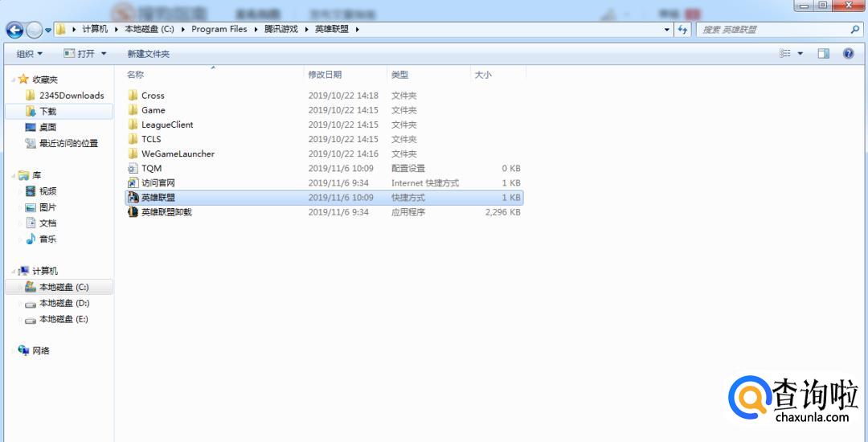Expand the breadcrumb arrow after 腾讯游戏
Screen dimensions: 868x442
tap(307, 29)
